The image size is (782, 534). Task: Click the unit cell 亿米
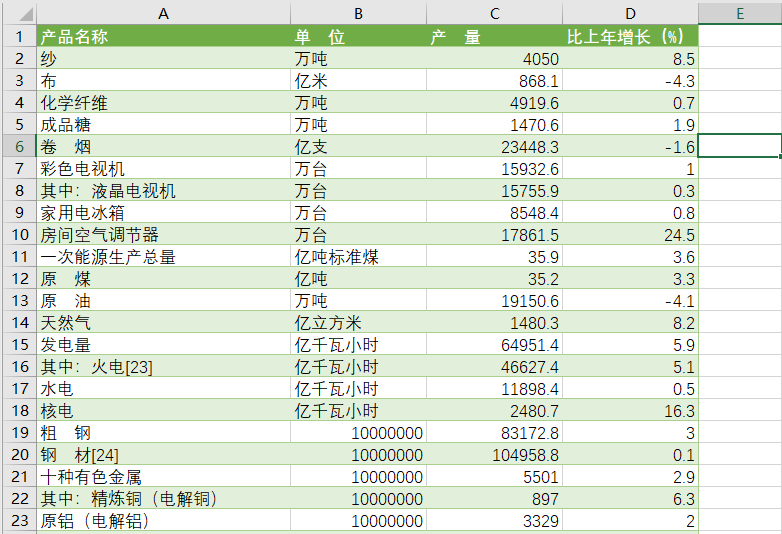point(359,81)
